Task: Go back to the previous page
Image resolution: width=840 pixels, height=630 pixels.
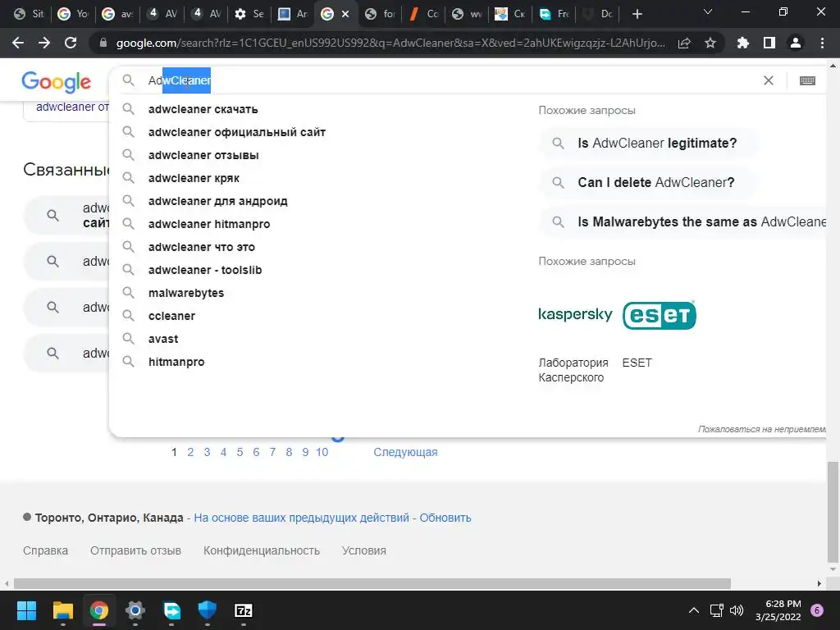Action: [x=18, y=43]
